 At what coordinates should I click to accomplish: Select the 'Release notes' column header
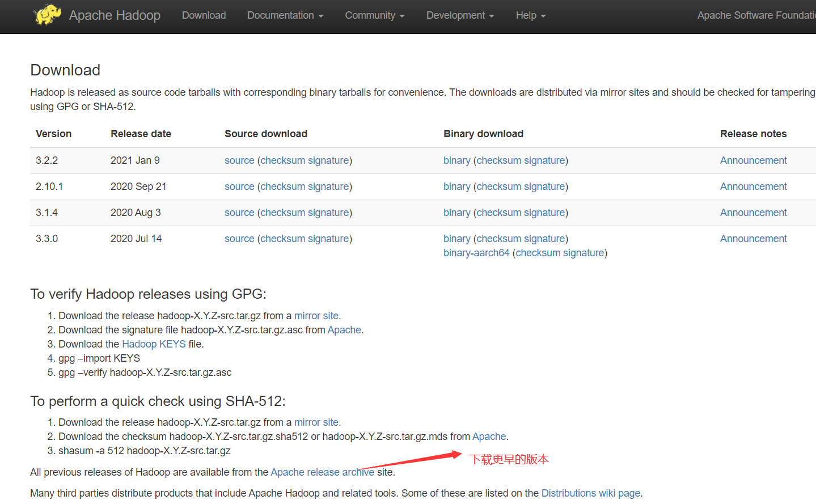point(754,134)
